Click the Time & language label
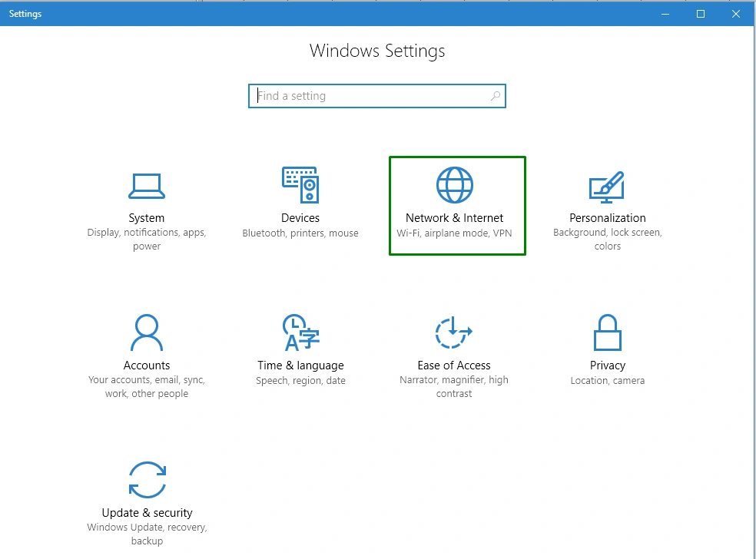This screenshot has width=756, height=559. (x=300, y=365)
